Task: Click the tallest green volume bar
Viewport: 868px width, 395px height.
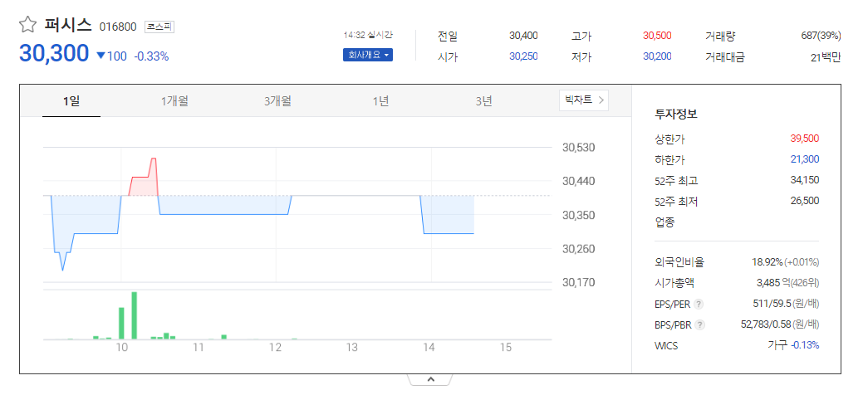Action: (134, 315)
